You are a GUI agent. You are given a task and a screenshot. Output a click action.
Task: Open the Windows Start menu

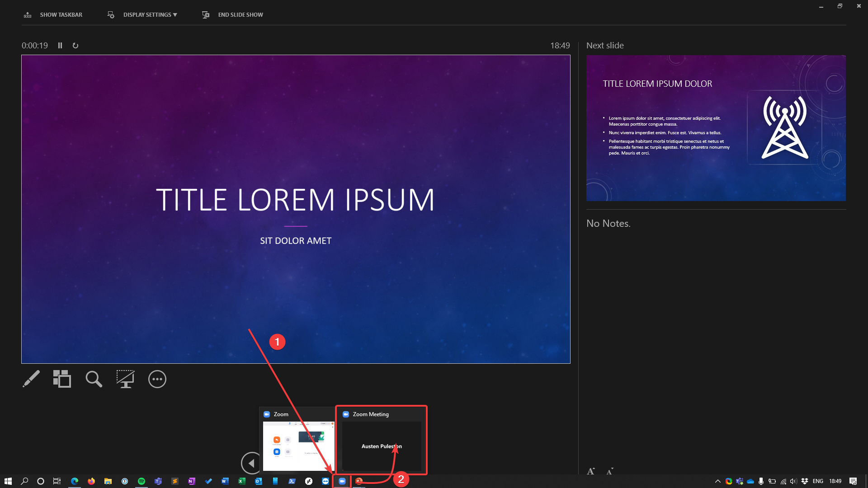click(x=8, y=481)
